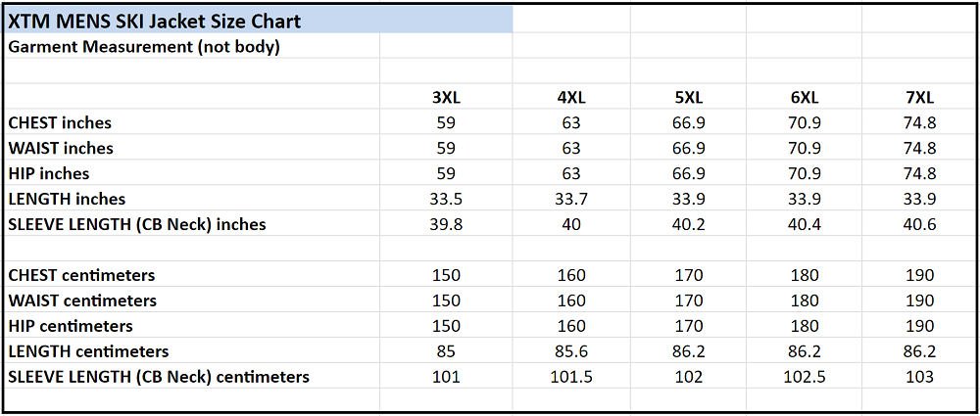Select SLEEVE LENGTH (CB Neck) inches label

[137, 224]
